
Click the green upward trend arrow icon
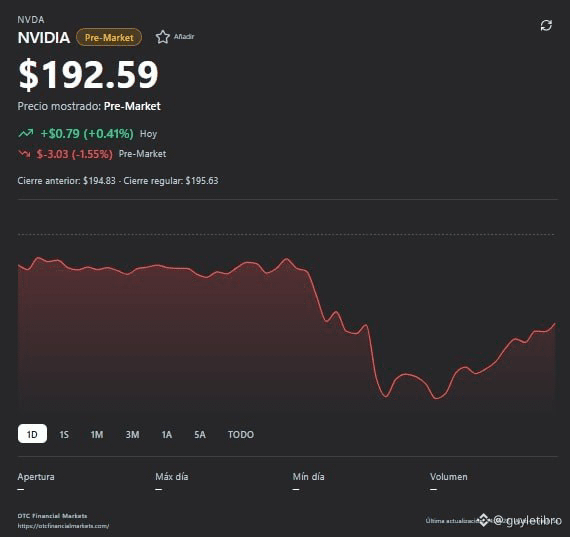26,133
